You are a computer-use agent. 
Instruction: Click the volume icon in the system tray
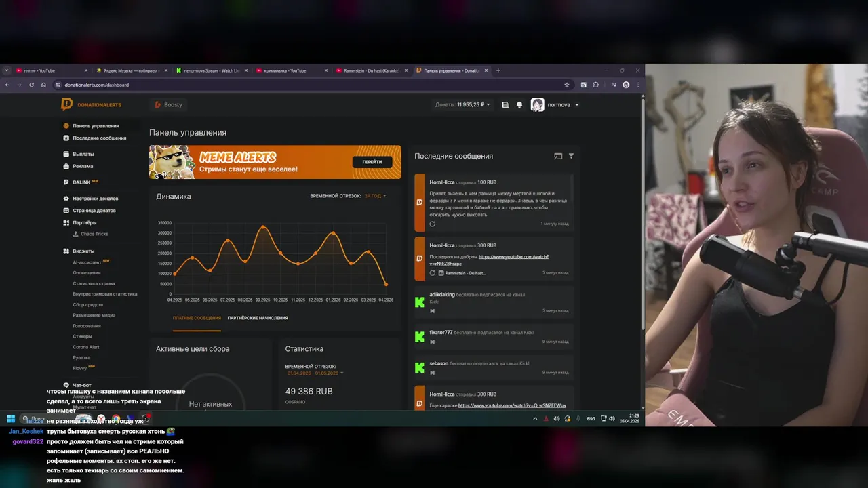612,418
